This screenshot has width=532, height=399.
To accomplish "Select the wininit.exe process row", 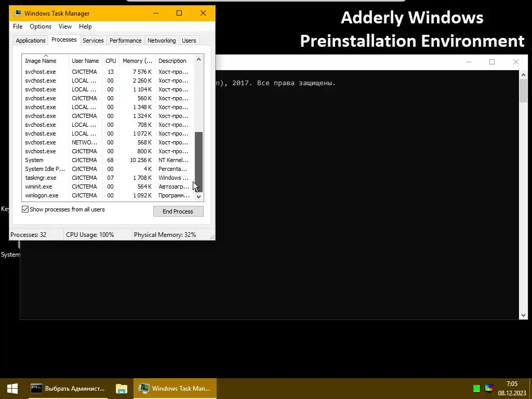I will (108, 187).
